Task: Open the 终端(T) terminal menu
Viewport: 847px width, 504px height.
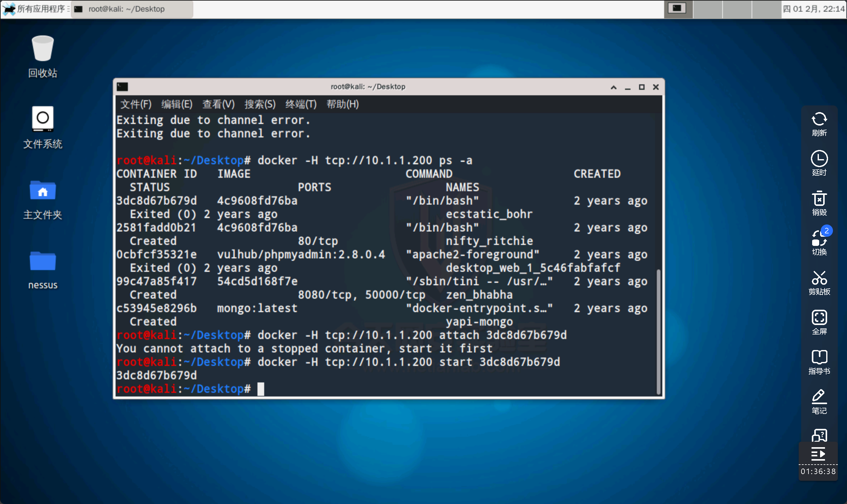Action: click(x=301, y=104)
